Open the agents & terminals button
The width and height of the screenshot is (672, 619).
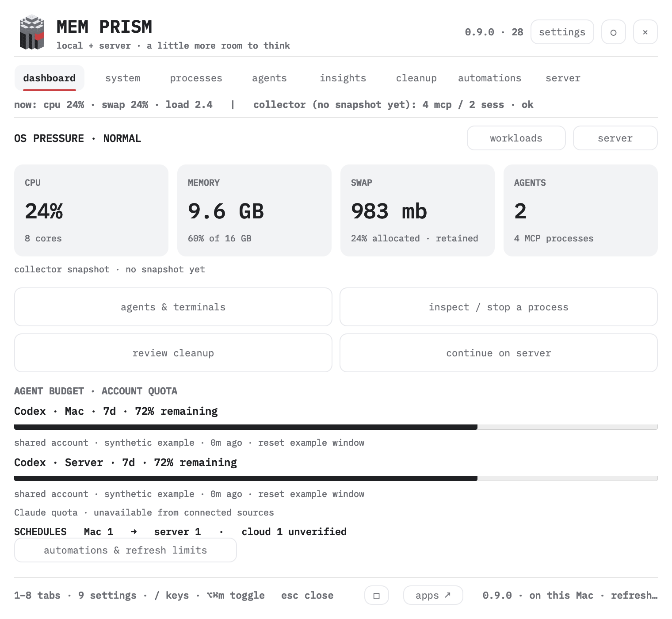tap(173, 307)
